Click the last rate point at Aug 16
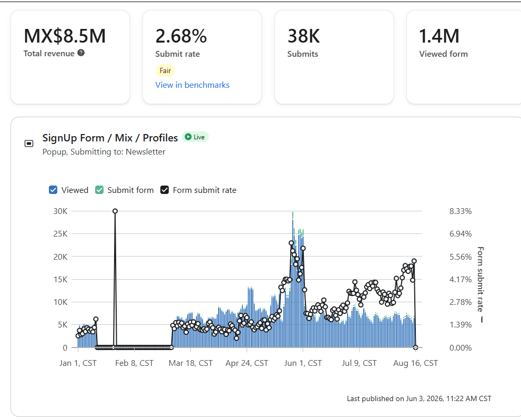 [x=415, y=347]
